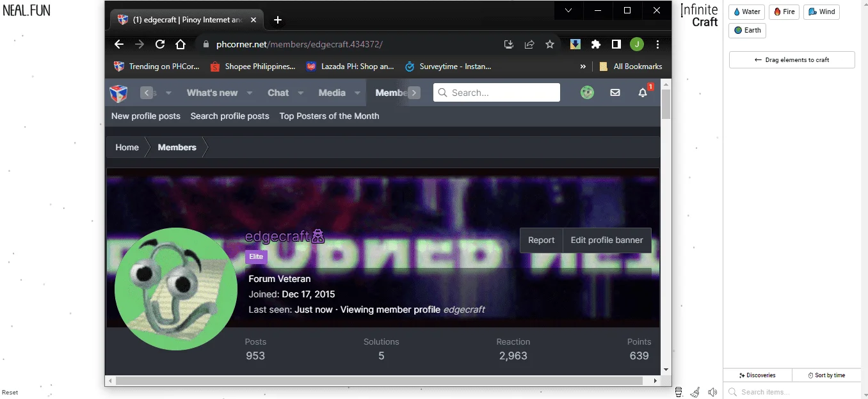Click the padlock site info icon
The width and height of the screenshot is (868, 399).
point(206,45)
